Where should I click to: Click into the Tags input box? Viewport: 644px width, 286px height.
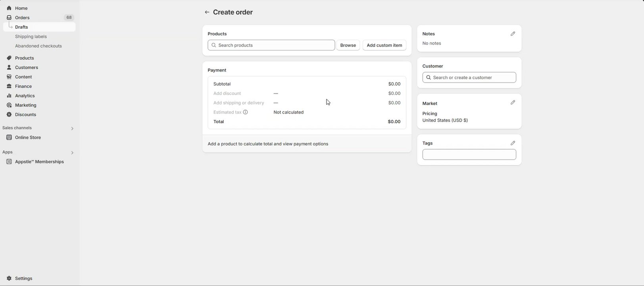(x=469, y=155)
